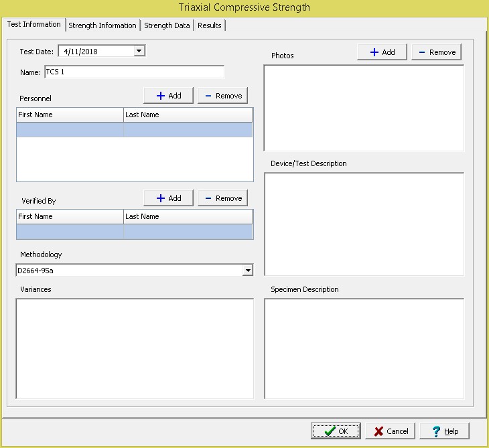Screen dimensions: 489x448
Task: Click the Remove button for Personnel
Action: click(x=222, y=96)
